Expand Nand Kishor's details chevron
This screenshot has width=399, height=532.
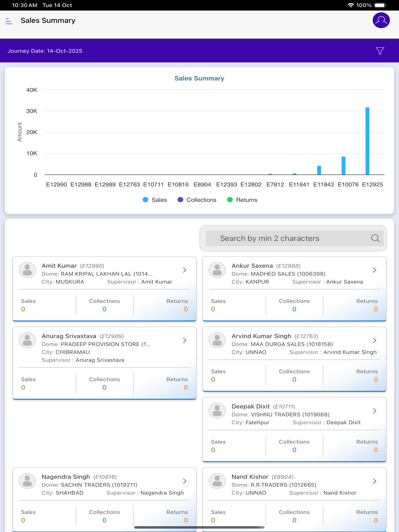click(374, 481)
